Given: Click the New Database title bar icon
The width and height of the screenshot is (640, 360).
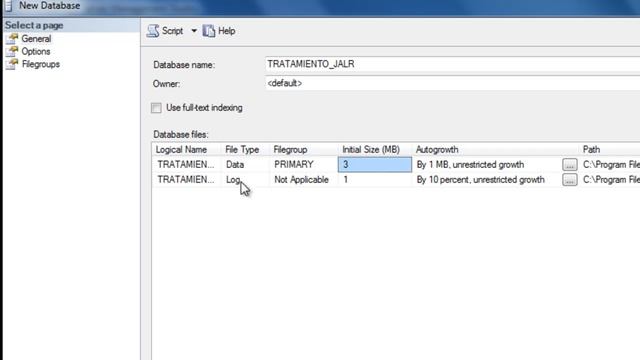Looking at the screenshot, I should 9,6.
